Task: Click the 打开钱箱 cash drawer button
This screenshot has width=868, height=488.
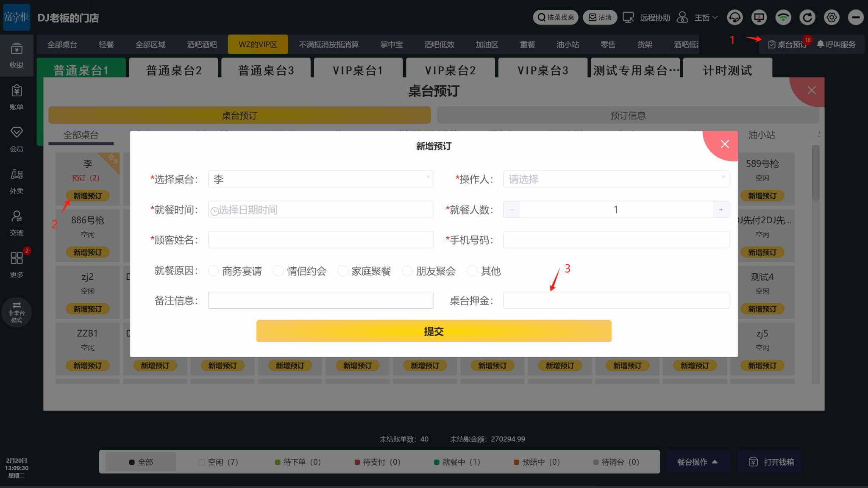Action: pyautogui.click(x=771, y=462)
